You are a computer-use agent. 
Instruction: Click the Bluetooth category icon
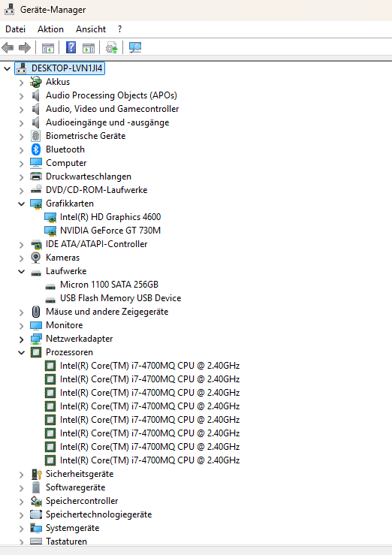pyautogui.click(x=36, y=149)
